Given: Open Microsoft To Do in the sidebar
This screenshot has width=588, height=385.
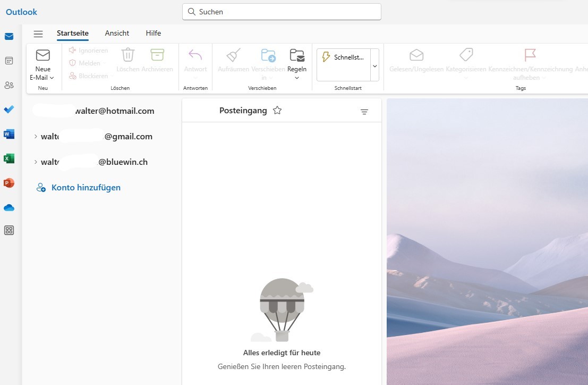Looking at the screenshot, I should click(8, 110).
